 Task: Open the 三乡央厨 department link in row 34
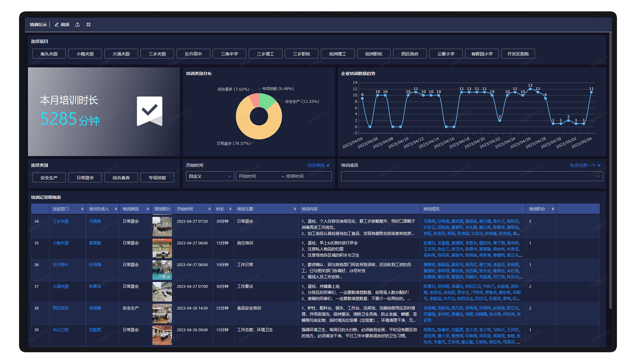[x=60, y=221]
